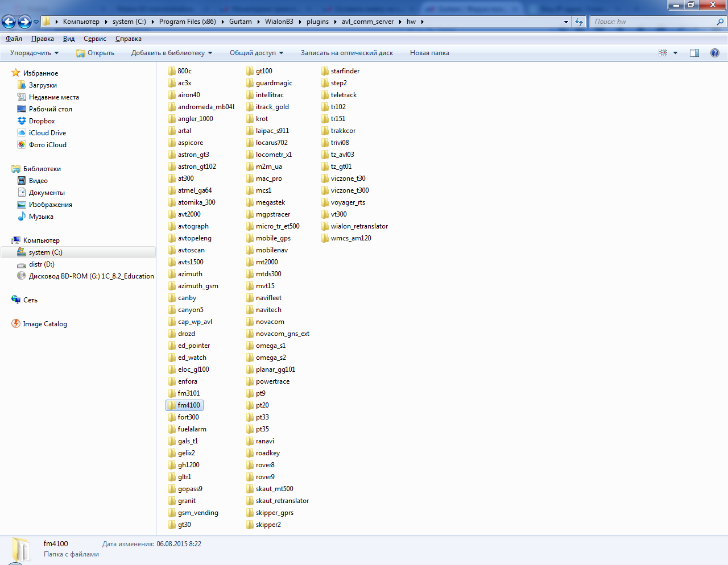Click the search field Поиск: hw

654,22
